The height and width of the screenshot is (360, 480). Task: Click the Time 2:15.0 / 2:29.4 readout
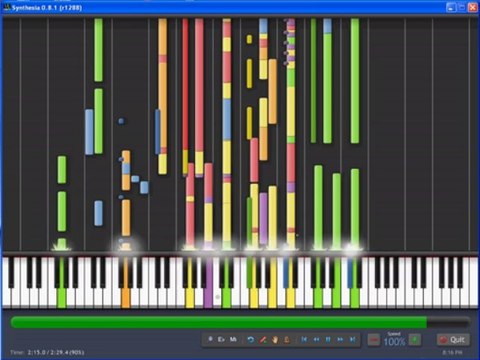click(47, 352)
